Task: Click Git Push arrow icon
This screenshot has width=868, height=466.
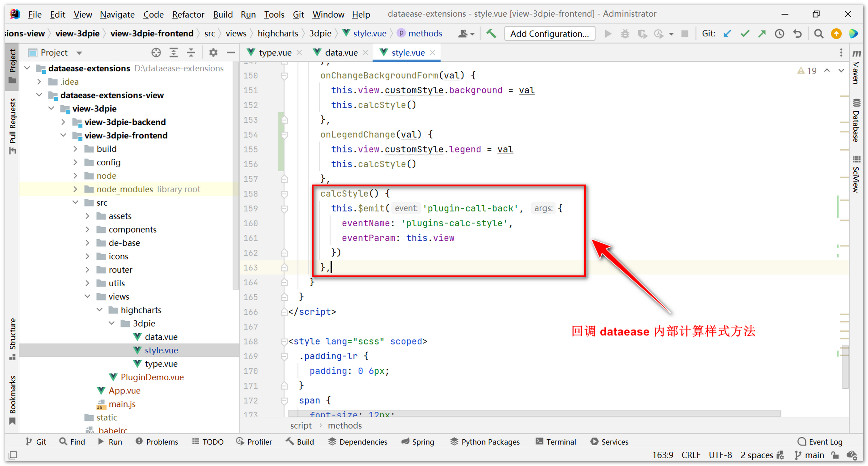Action: [762, 33]
